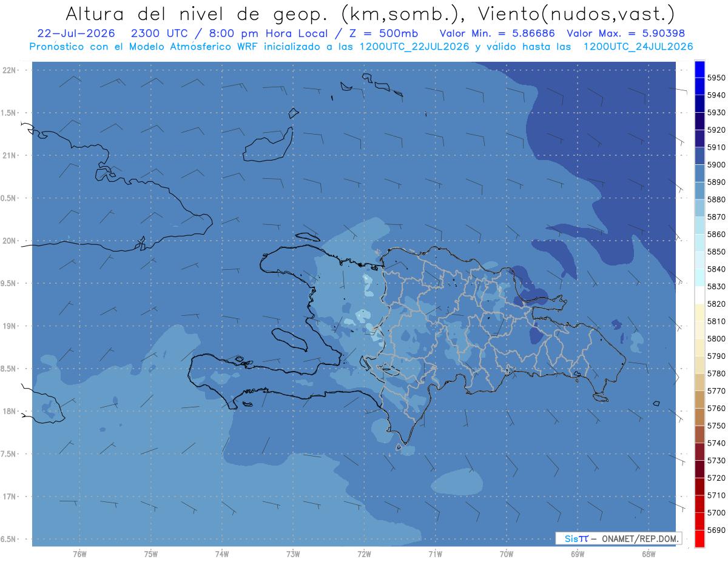Click the 5800 colorbar label
This screenshot has height=562, width=728.
(716, 338)
